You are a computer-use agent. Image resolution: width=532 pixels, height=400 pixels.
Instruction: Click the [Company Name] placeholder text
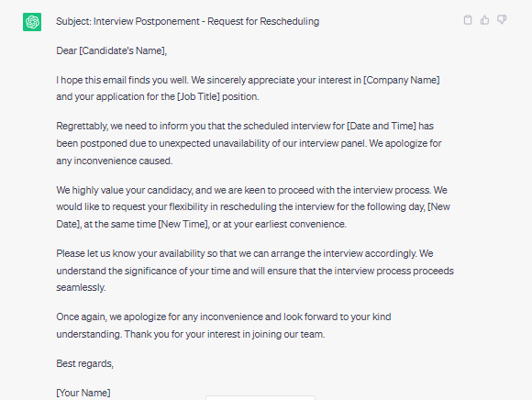pos(402,80)
